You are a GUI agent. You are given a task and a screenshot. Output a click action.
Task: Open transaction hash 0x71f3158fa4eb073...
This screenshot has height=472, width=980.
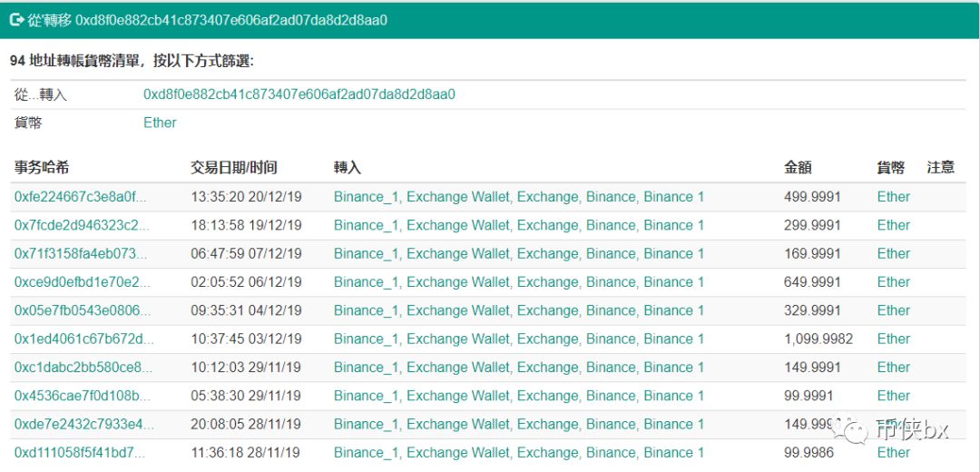tap(80, 254)
